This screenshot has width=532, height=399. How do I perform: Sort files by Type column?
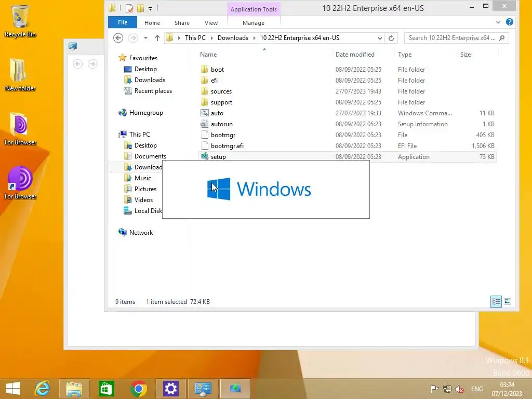pos(426,54)
